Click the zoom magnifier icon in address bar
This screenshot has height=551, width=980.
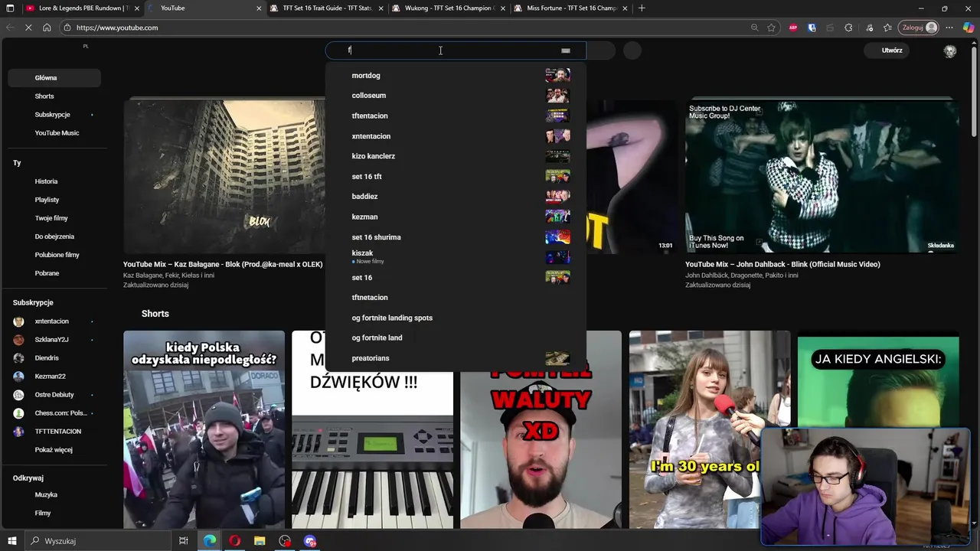tap(754, 28)
